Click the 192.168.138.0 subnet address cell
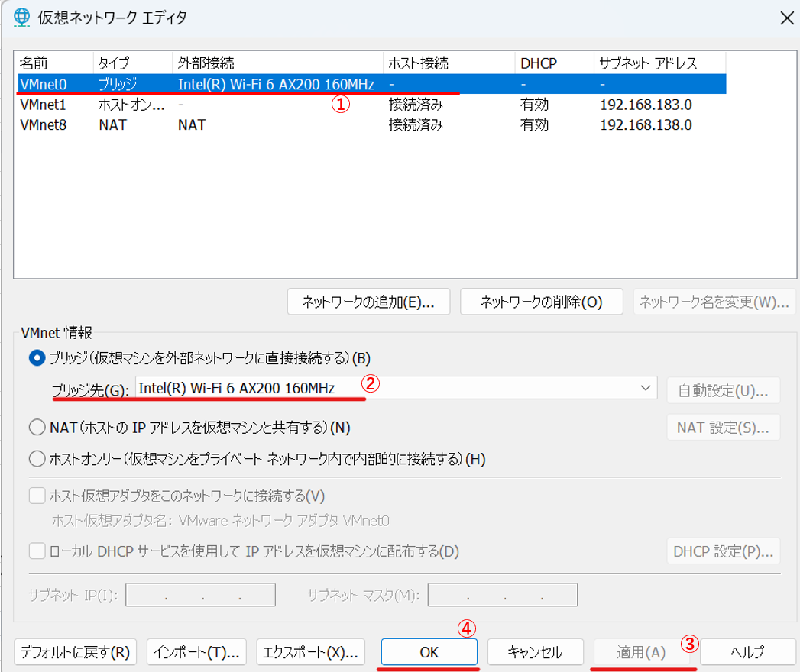Image resolution: width=800 pixels, height=672 pixels. (646, 125)
